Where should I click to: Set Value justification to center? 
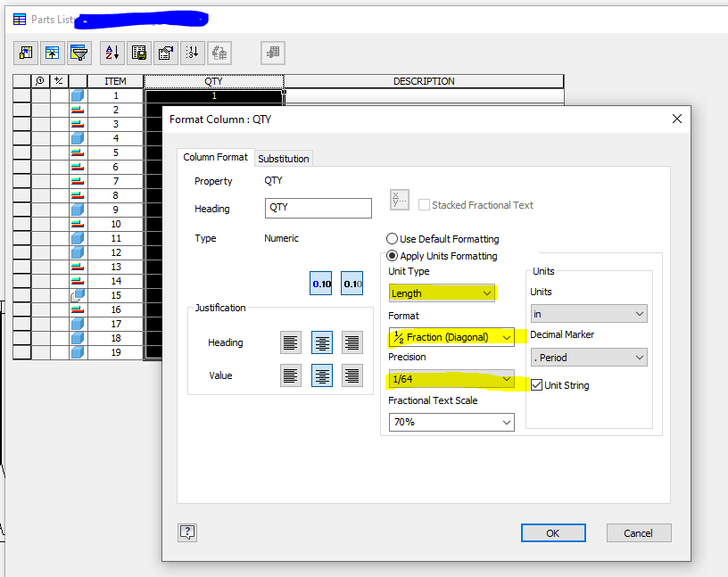322,375
